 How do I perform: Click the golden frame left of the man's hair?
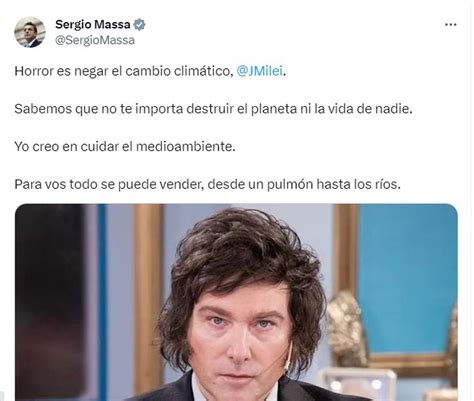pos(148,293)
